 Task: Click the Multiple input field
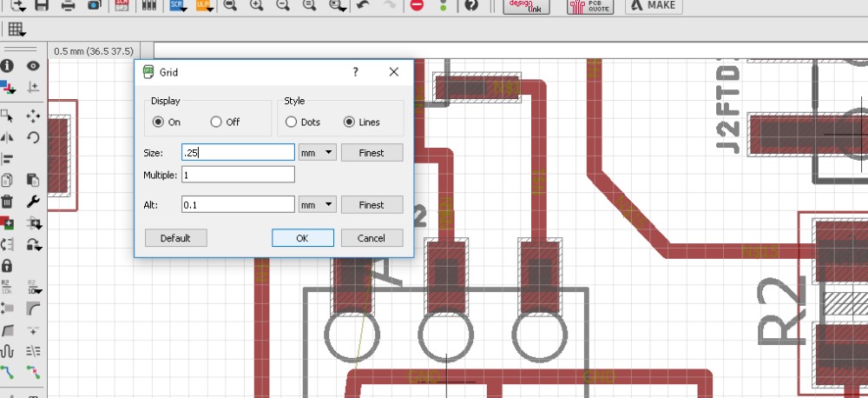[x=238, y=175]
